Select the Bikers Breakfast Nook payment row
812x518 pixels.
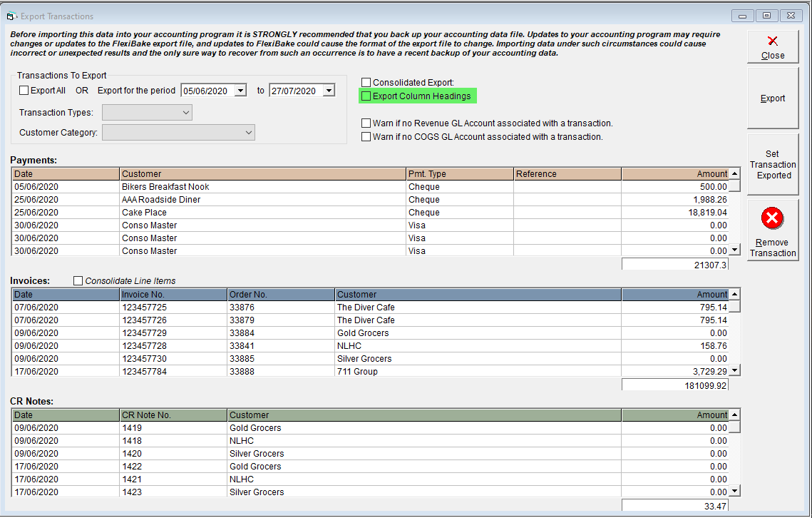pyautogui.click(x=370, y=187)
